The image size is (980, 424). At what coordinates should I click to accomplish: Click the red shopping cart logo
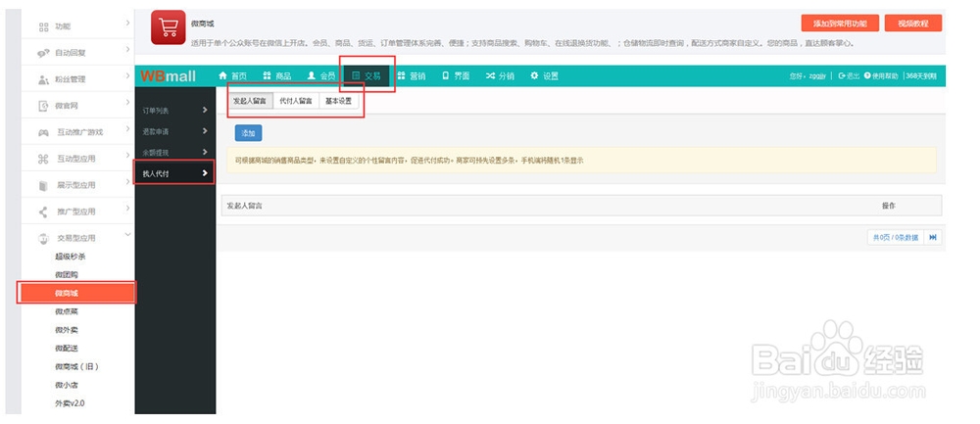(169, 27)
